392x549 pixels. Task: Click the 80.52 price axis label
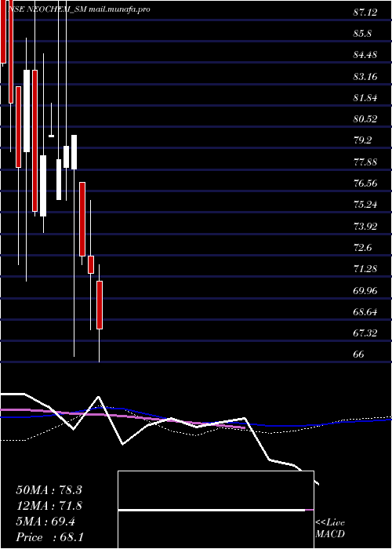click(365, 119)
